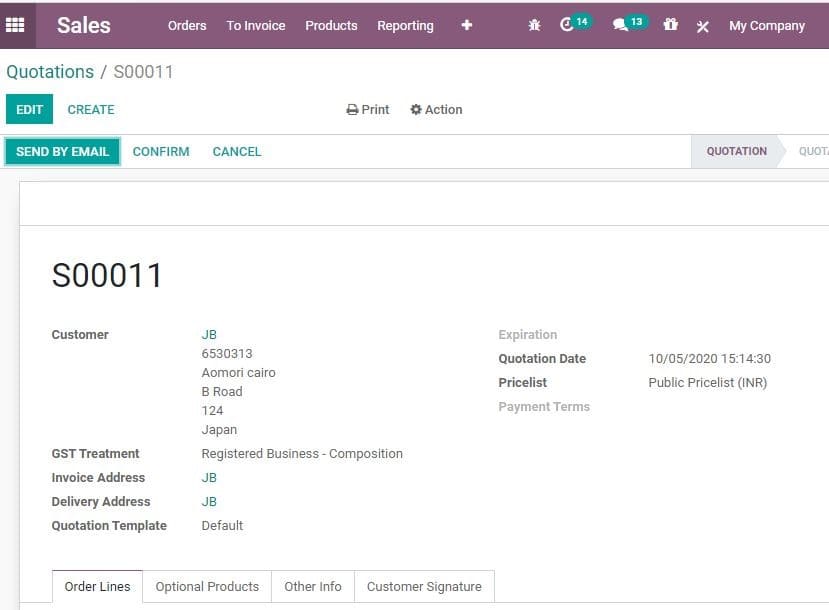Click the CONFIRM button

click(160, 151)
